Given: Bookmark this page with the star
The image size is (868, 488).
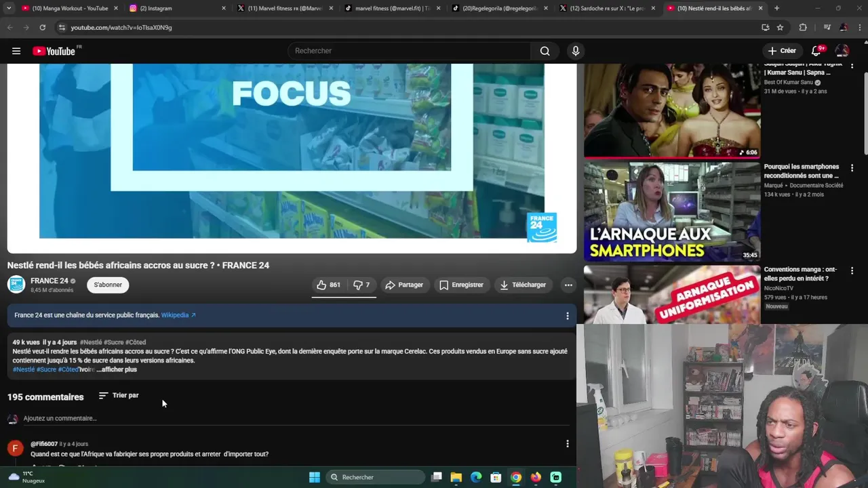Looking at the screenshot, I should tap(781, 27).
